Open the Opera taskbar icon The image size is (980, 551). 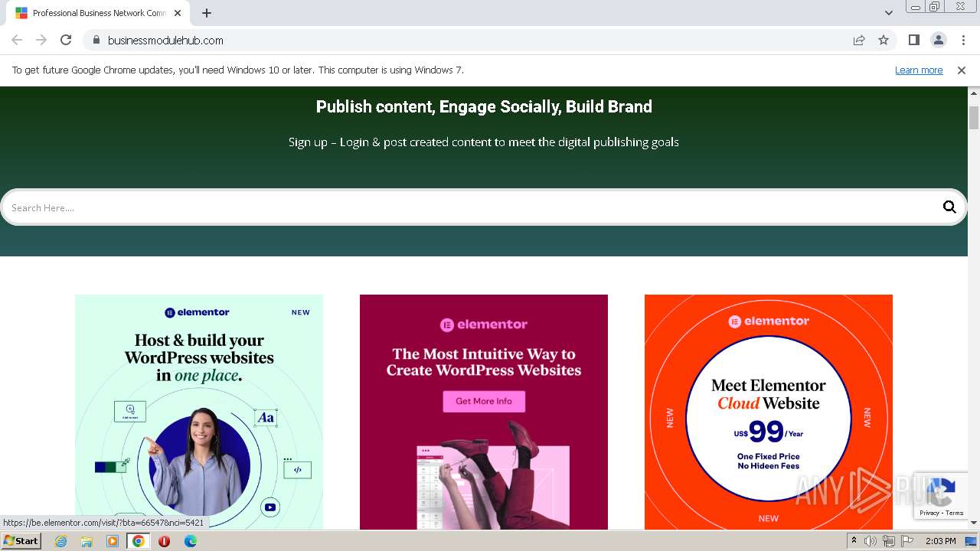coord(164,541)
